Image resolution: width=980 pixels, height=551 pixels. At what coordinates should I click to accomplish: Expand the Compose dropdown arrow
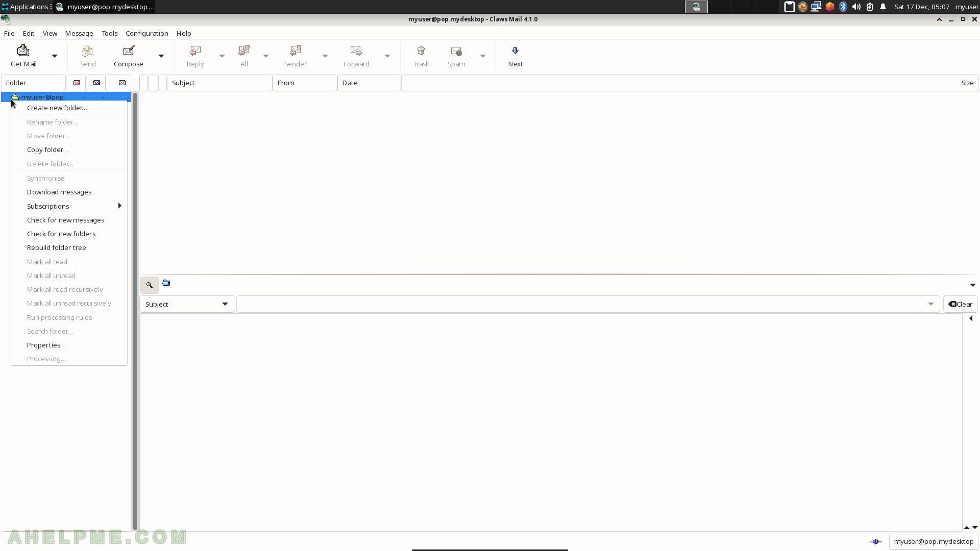(161, 56)
